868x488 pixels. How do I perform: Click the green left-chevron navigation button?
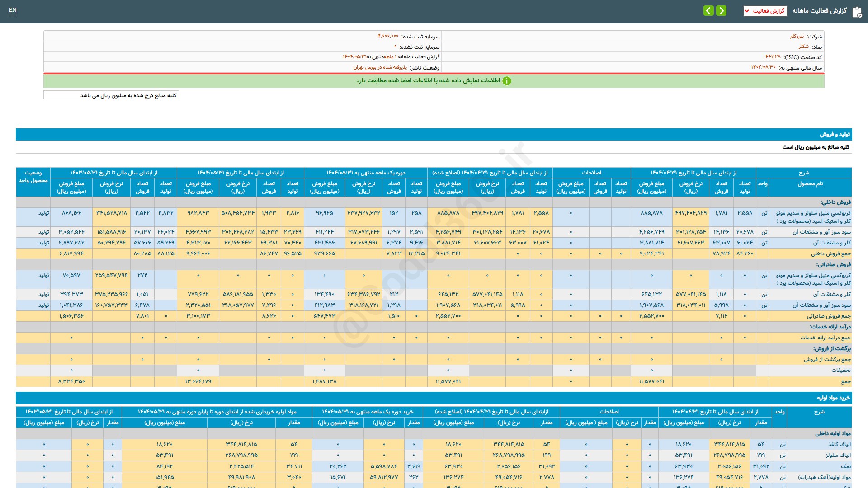pyautogui.click(x=708, y=10)
